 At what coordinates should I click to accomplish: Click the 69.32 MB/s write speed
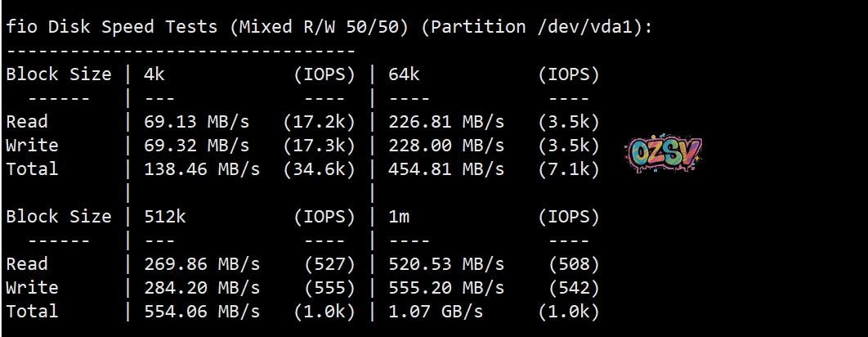196,146
